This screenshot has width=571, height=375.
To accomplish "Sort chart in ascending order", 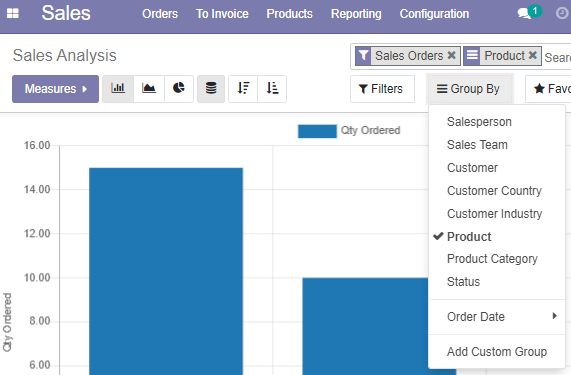I will pyautogui.click(x=272, y=88).
